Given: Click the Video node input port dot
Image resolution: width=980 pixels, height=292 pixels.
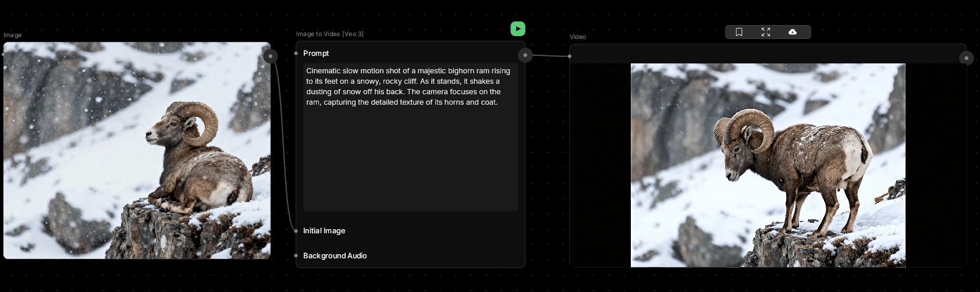Looking at the screenshot, I should pyautogui.click(x=570, y=56).
